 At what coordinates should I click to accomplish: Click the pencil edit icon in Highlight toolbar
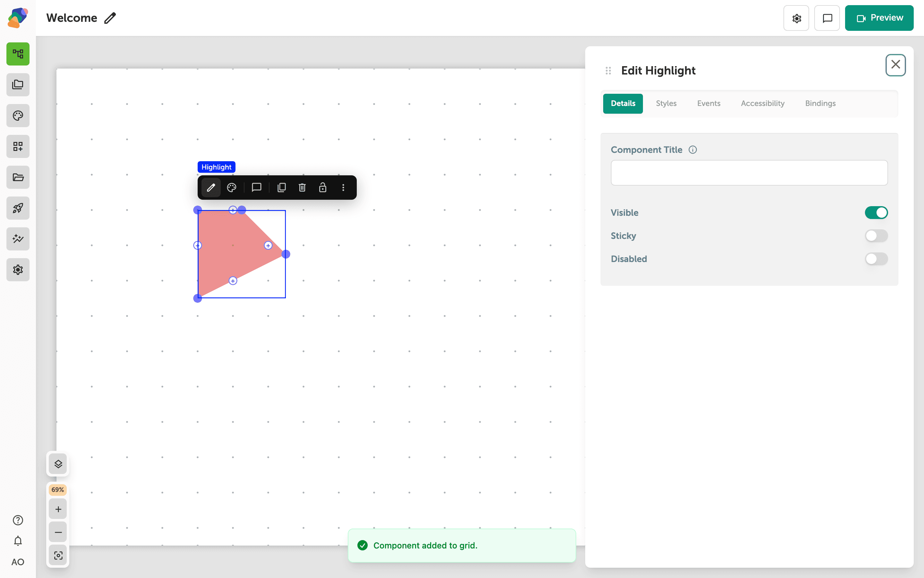tap(211, 187)
